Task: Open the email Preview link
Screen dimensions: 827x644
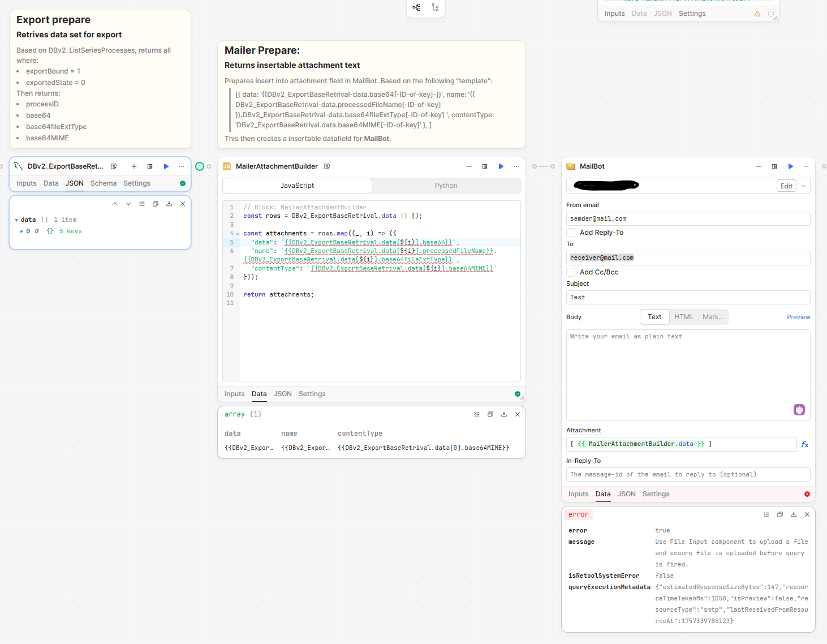Action: (798, 317)
